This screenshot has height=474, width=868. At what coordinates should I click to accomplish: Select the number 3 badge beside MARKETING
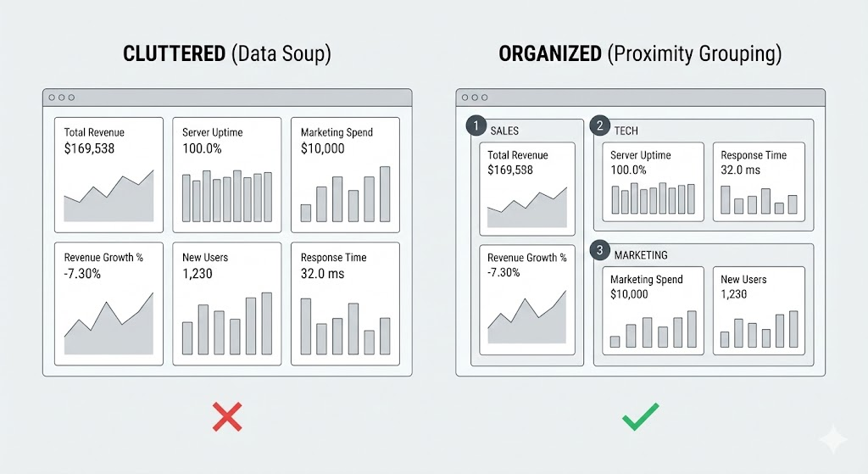click(x=600, y=251)
